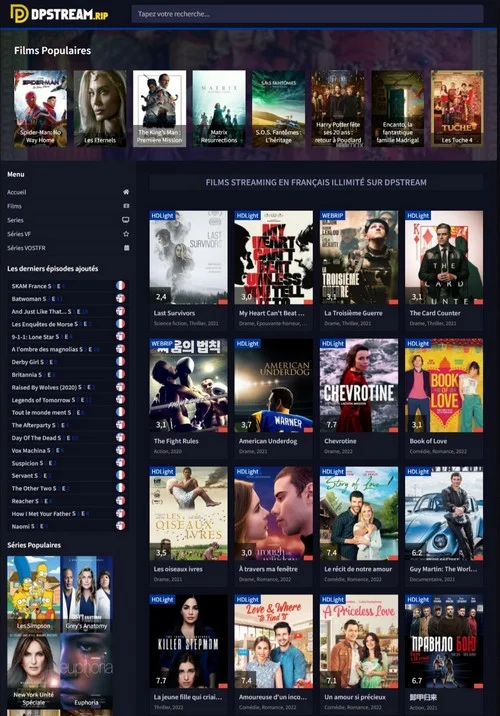Click the À travers ma fenêtre poster
The height and width of the screenshot is (716, 500).
point(274,513)
